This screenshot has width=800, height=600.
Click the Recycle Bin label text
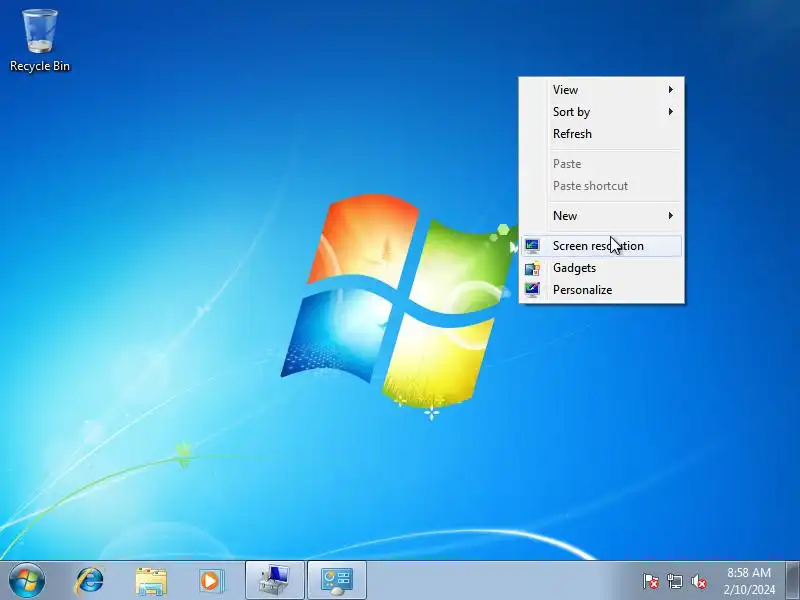point(40,66)
